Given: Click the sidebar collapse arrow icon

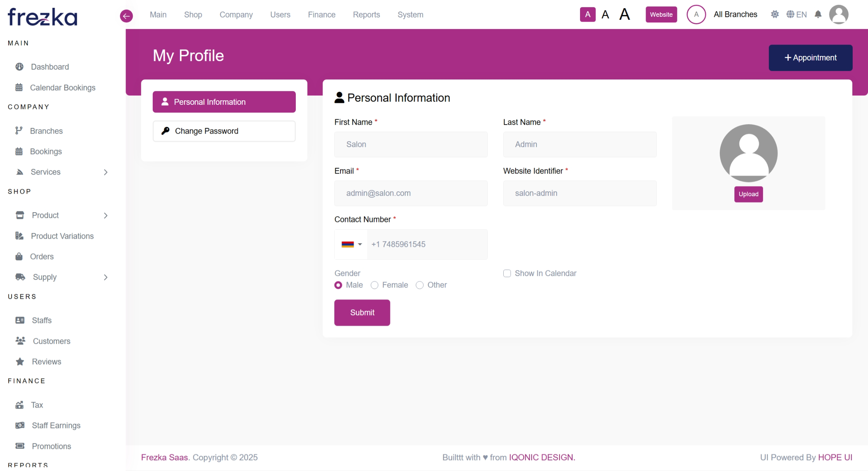Looking at the screenshot, I should [126, 16].
